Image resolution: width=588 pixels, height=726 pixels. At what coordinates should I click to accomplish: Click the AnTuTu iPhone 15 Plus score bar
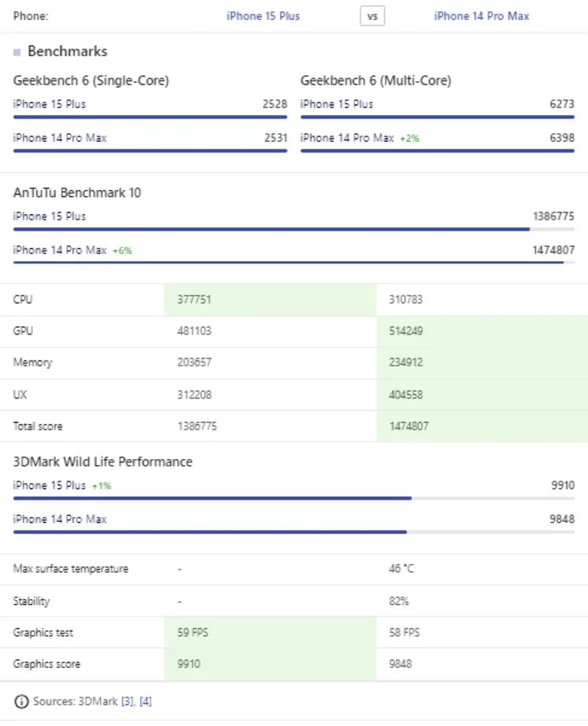(294, 229)
